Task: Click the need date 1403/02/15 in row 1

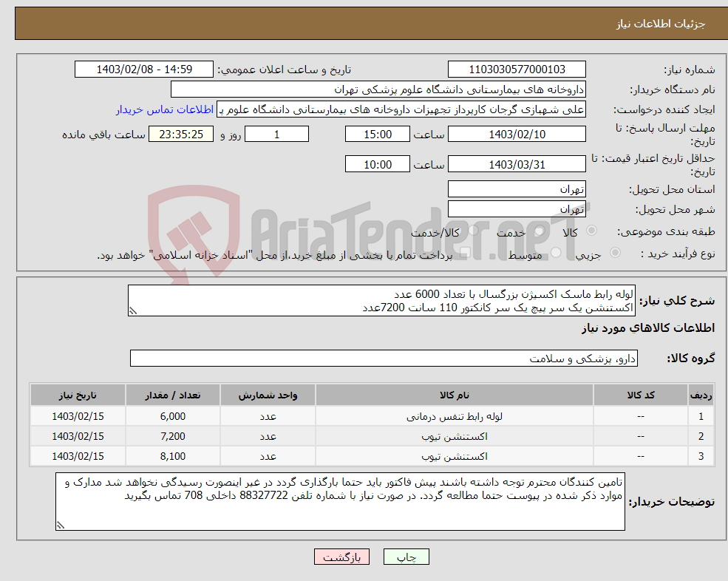Action: [x=78, y=417]
